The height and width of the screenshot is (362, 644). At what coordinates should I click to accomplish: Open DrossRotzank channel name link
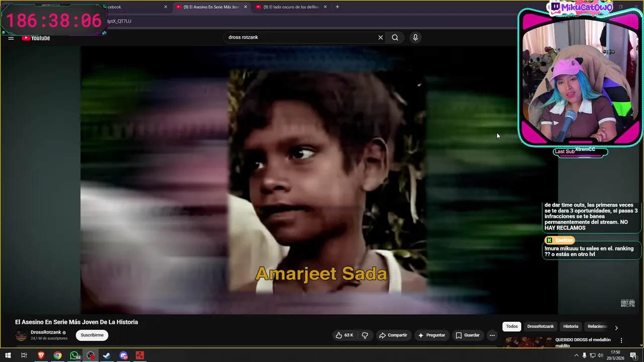tap(46, 332)
